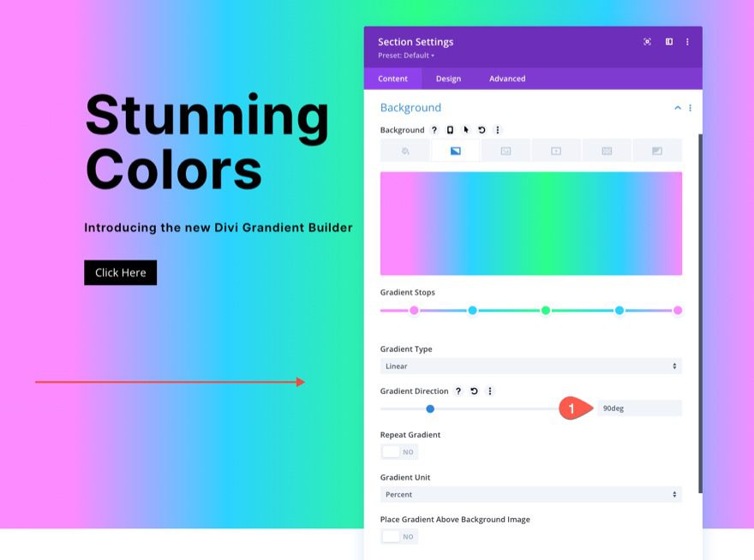754x560 pixels.
Task: Click the Click Here button
Action: [x=120, y=272]
